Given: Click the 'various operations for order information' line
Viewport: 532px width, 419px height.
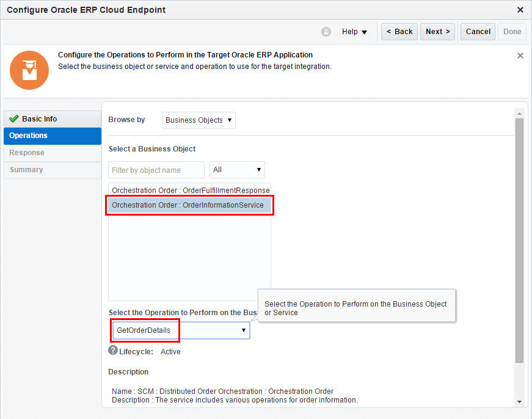Looking at the screenshot, I should click(x=235, y=400).
